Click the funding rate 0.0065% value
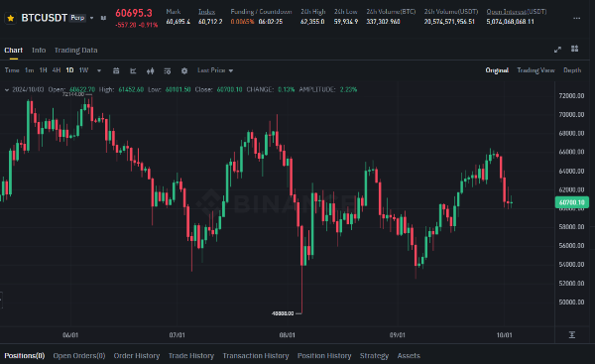This screenshot has width=595, height=364. [x=242, y=22]
